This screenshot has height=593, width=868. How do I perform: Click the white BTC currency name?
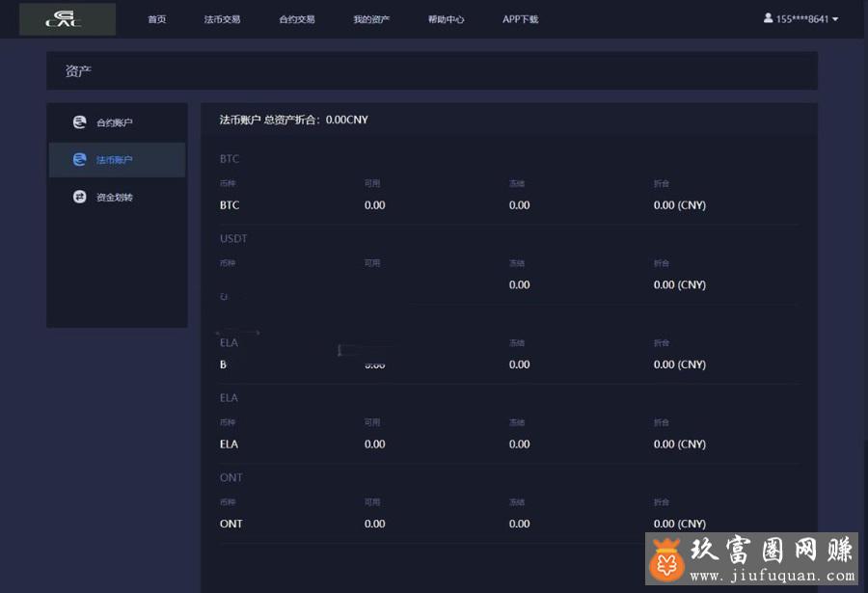[230, 205]
